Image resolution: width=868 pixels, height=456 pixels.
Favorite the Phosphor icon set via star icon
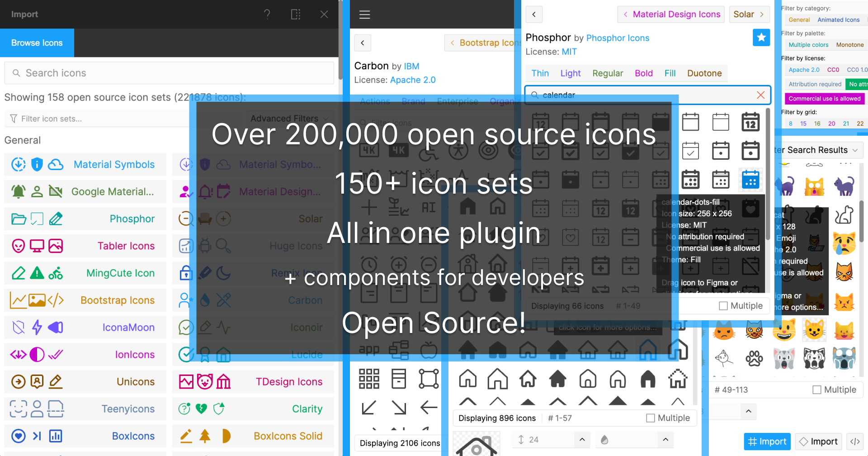click(x=761, y=38)
